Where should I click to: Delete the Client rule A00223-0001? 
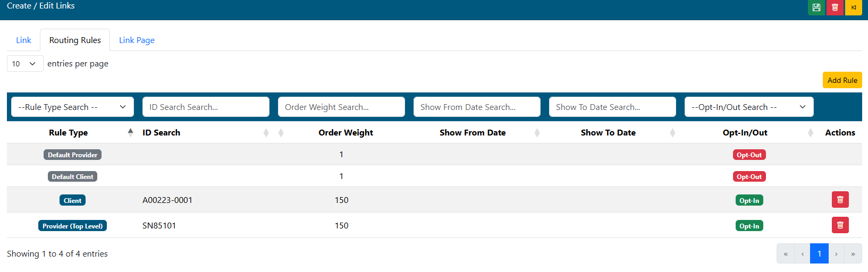pyautogui.click(x=840, y=200)
